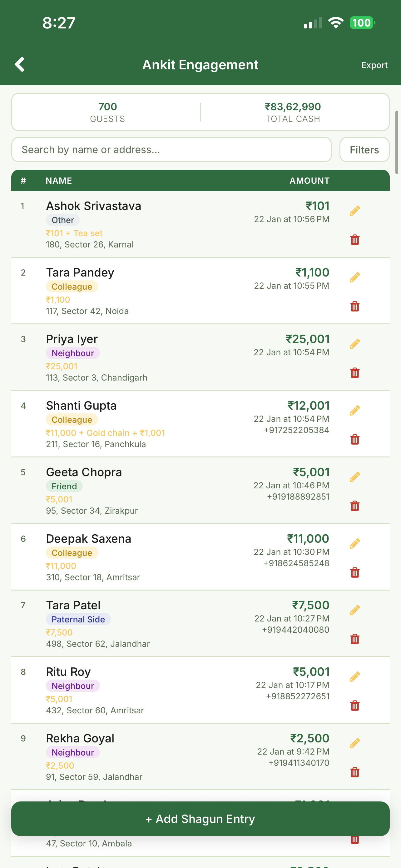Viewport: 401px width, 868px height.
Task: Tap the Add Shagun Entry button
Action: click(200, 819)
